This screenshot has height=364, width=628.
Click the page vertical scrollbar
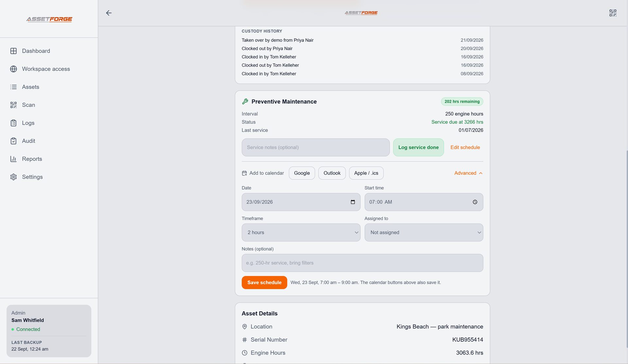coord(627,249)
